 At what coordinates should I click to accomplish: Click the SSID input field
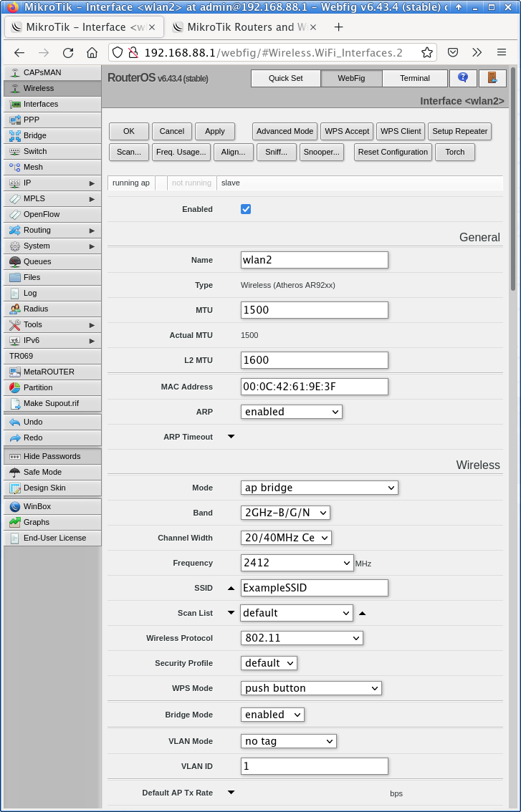click(315, 588)
